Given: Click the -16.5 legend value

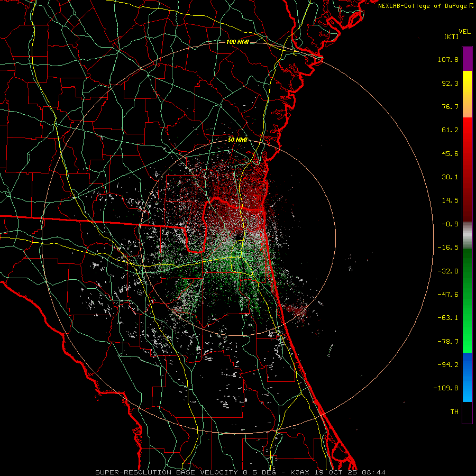Looking at the screenshot, I should pyautogui.click(x=448, y=248).
